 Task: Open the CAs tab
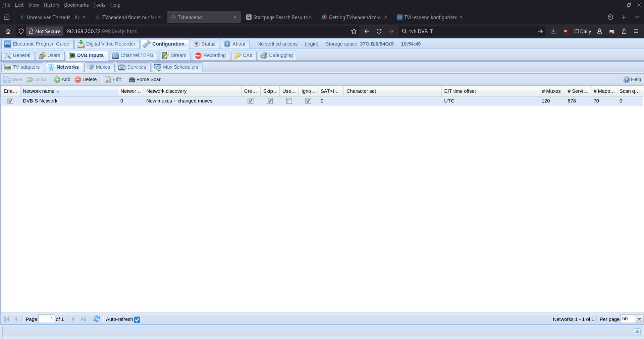[x=244, y=56]
